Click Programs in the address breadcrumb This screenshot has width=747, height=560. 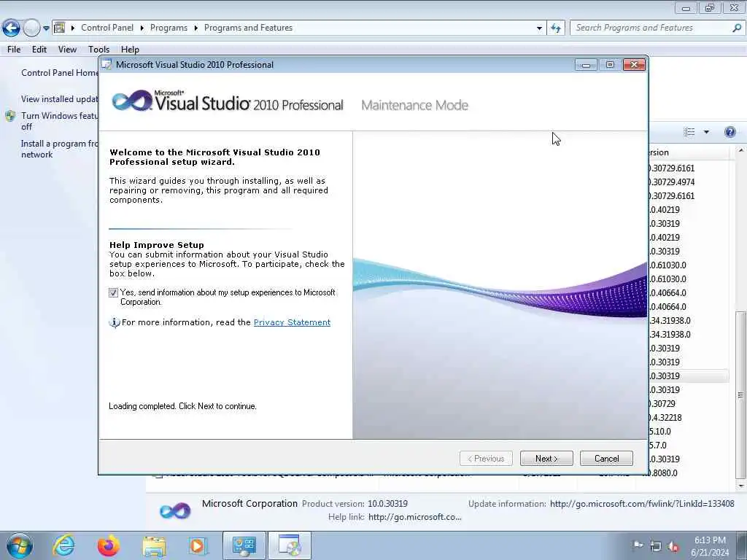pyautogui.click(x=169, y=28)
